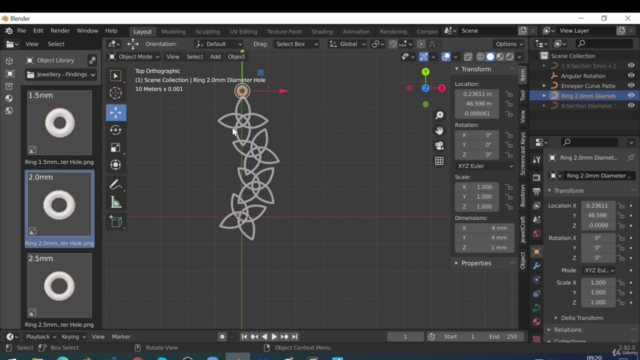Image resolution: width=640 pixels, height=360 pixels.
Task: Select the 3D Cursor tool
Action: [116, 93]
